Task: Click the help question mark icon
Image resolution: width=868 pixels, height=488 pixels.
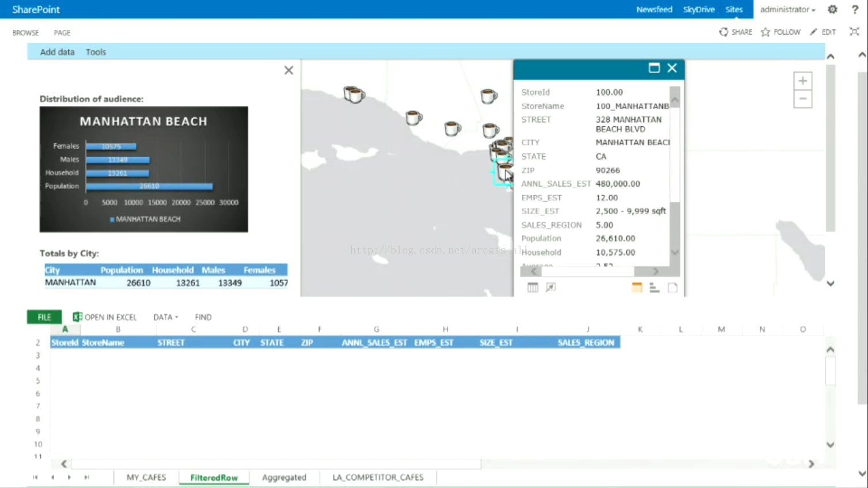Action: click(855, 9)
